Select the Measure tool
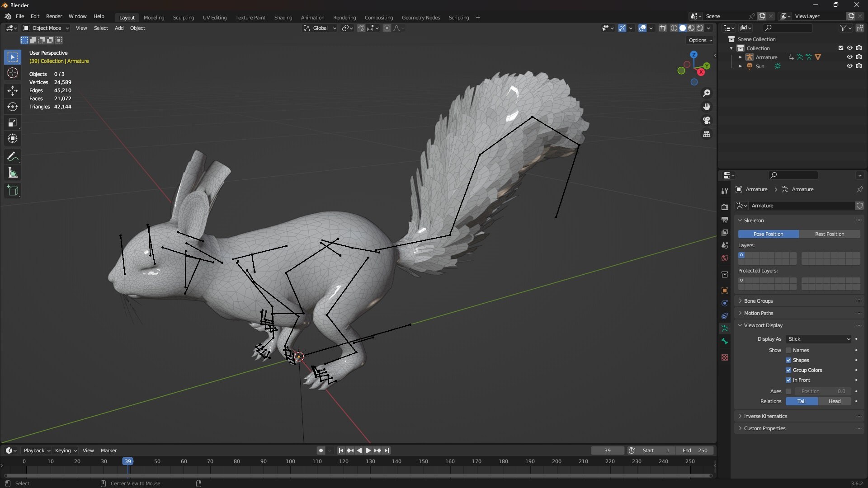This screenshot has height=488, width=868. click(13, 173)
